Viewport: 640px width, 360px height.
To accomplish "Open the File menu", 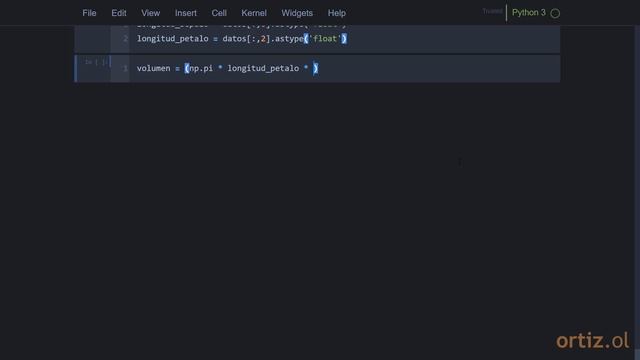I will 89,13.
